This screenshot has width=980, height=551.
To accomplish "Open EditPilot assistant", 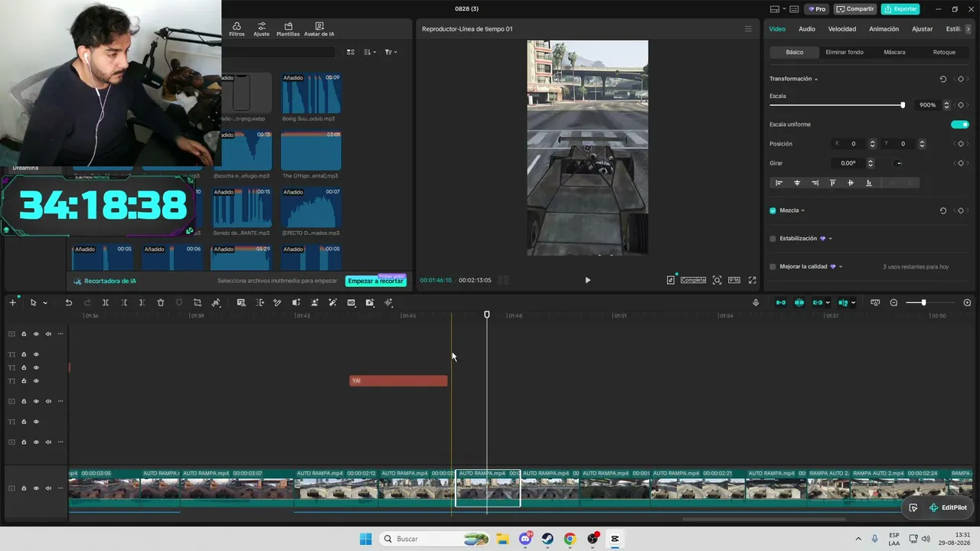I will click(x=948, y=507).
